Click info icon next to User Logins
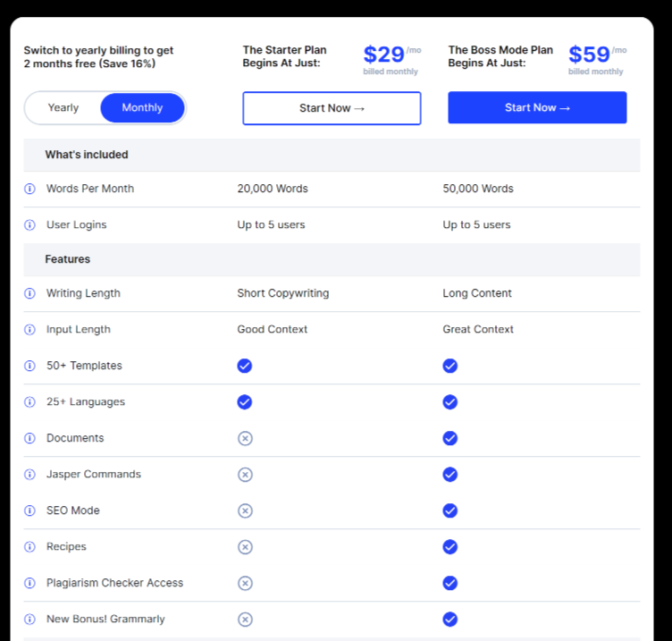This screenshot has width=672, height=641. click(x=29, y=225)
